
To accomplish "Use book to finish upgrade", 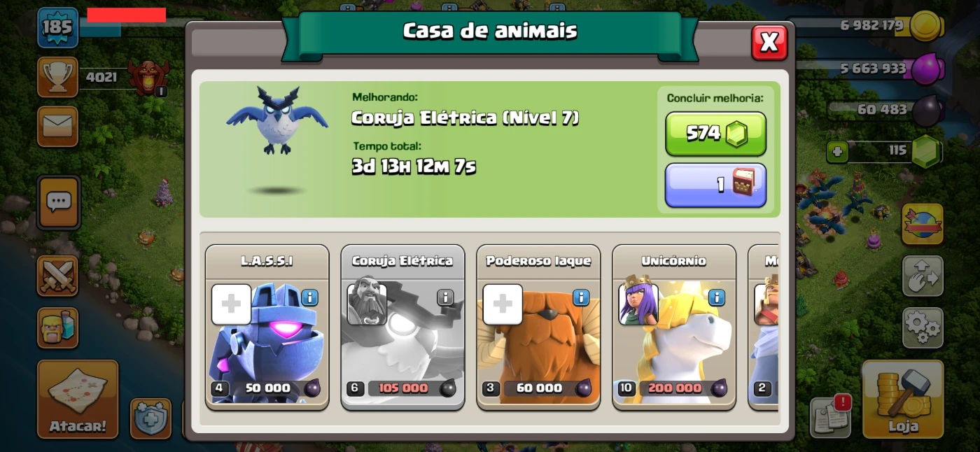I will pos(715,185).
